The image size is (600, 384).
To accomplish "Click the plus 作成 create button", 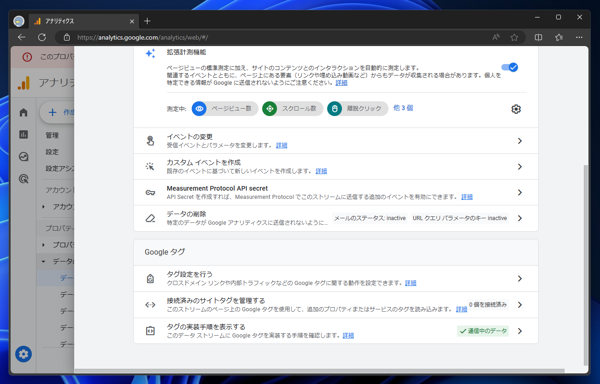I will pyautogui.click(x=57, y=112).
